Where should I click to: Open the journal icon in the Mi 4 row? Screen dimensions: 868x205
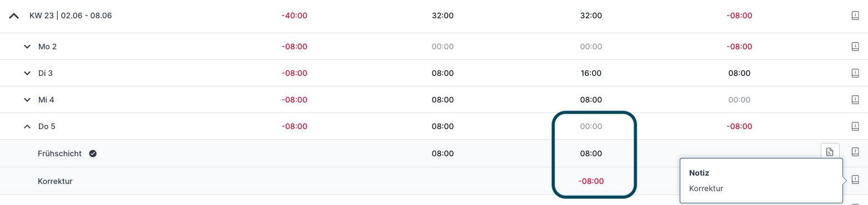[x=855, y=100]
